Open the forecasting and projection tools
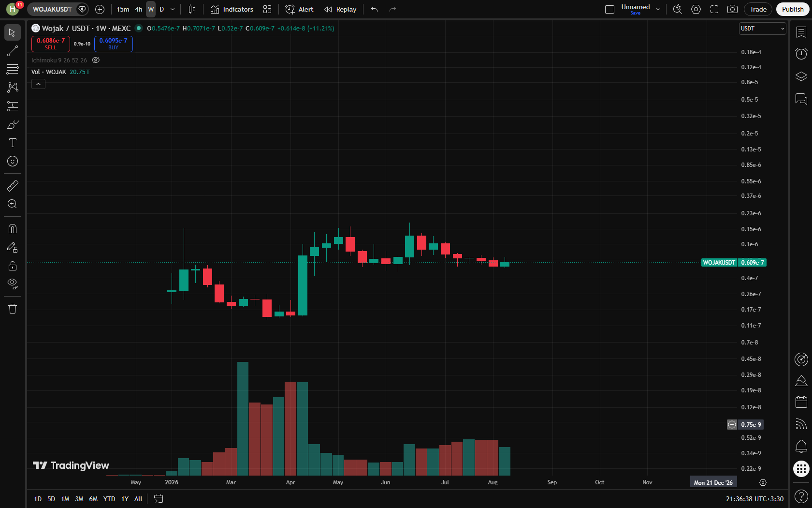Image resolution: width=812 pixels, height=508 pixels. click(x=13, y=106)
